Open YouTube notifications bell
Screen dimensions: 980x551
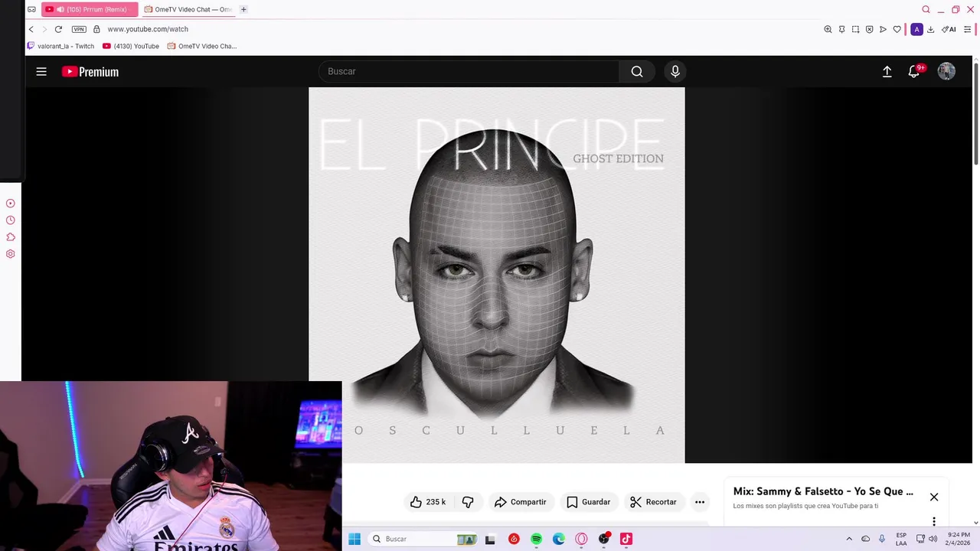click(914, 71)
